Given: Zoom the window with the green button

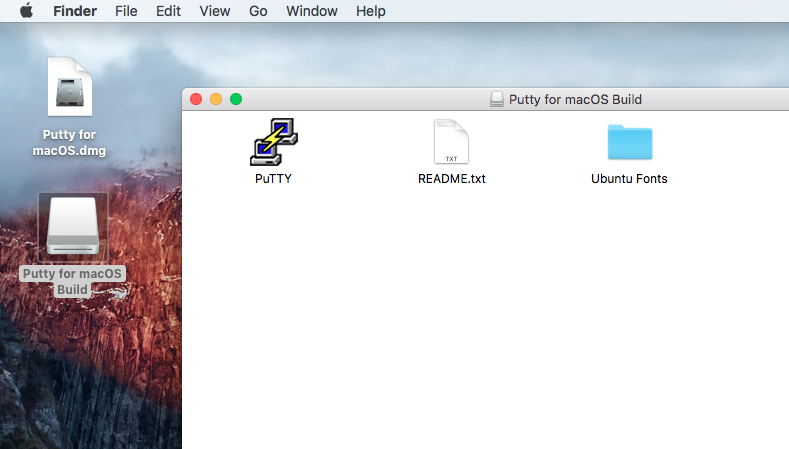Looking at the screenshot, I should [236, 99].
